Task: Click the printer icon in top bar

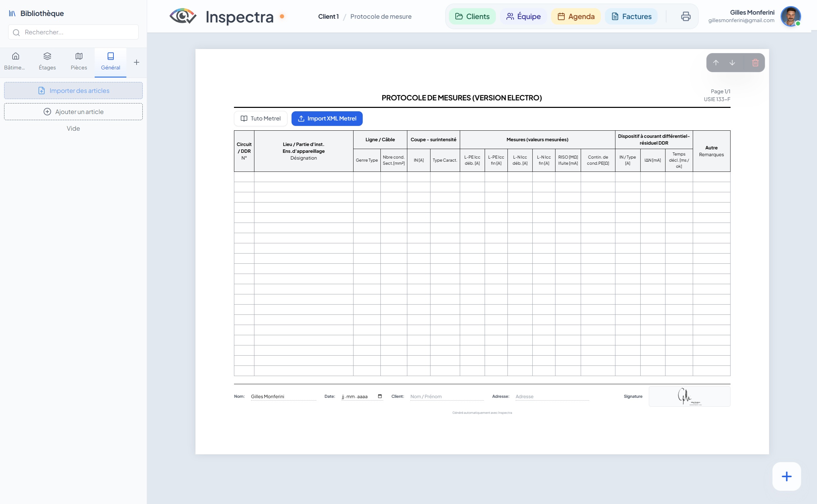Action: (x=686, y=16)
